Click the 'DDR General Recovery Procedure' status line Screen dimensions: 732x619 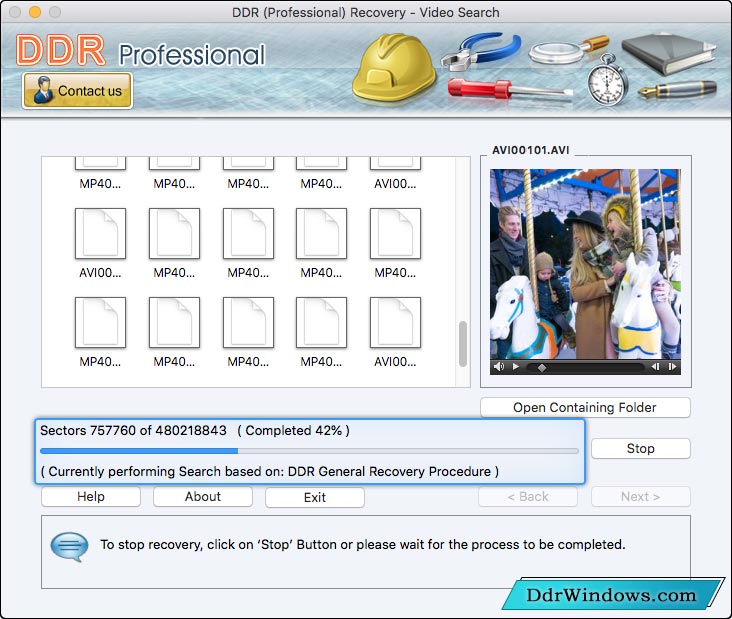coord(269,471)
